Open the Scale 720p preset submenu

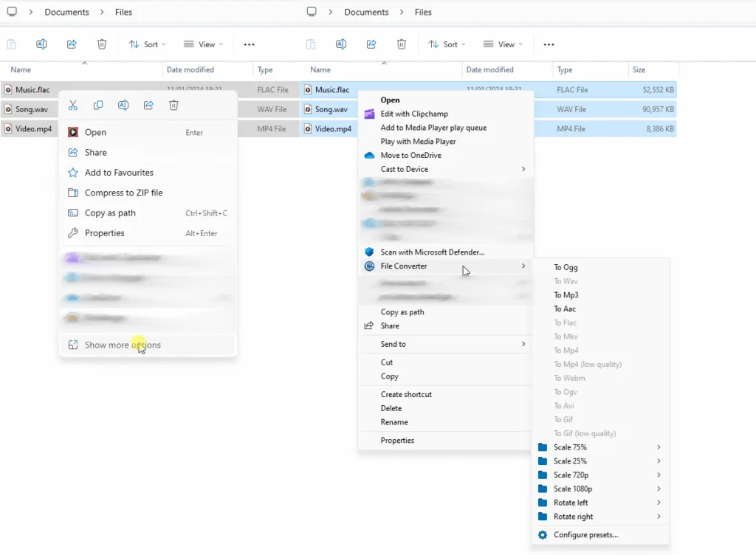click(658, 475)
